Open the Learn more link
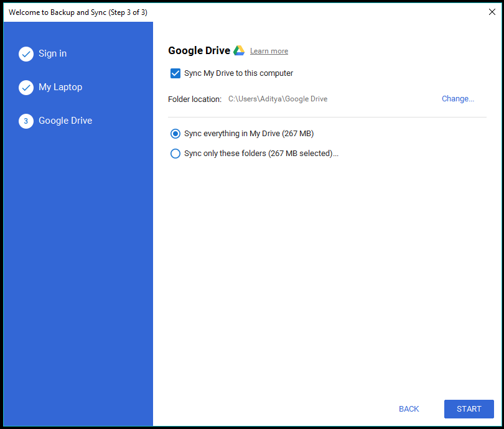504x429 pixels. 269,51
